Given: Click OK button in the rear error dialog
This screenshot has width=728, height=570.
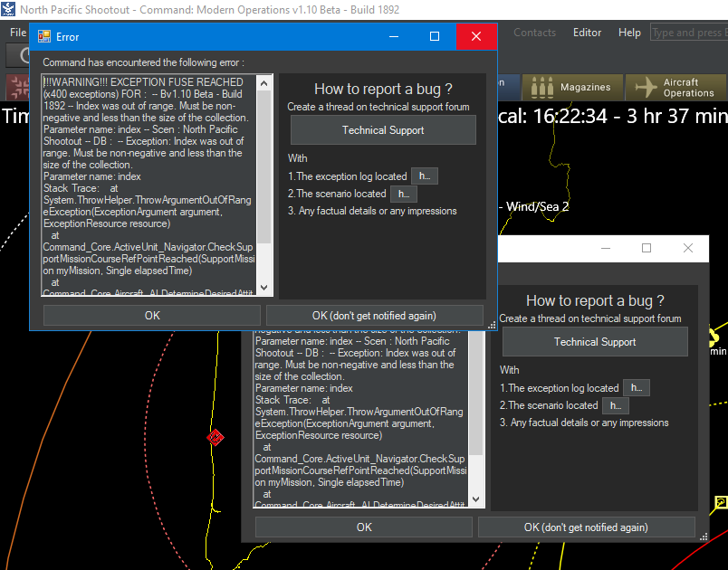Looking at the screenshot, I should pos(363,527).
